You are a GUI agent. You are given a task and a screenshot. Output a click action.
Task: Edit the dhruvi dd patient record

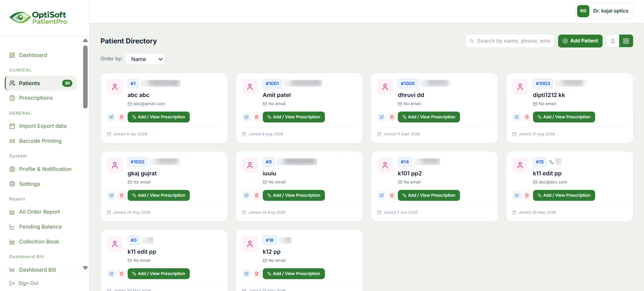coord(382,117)
